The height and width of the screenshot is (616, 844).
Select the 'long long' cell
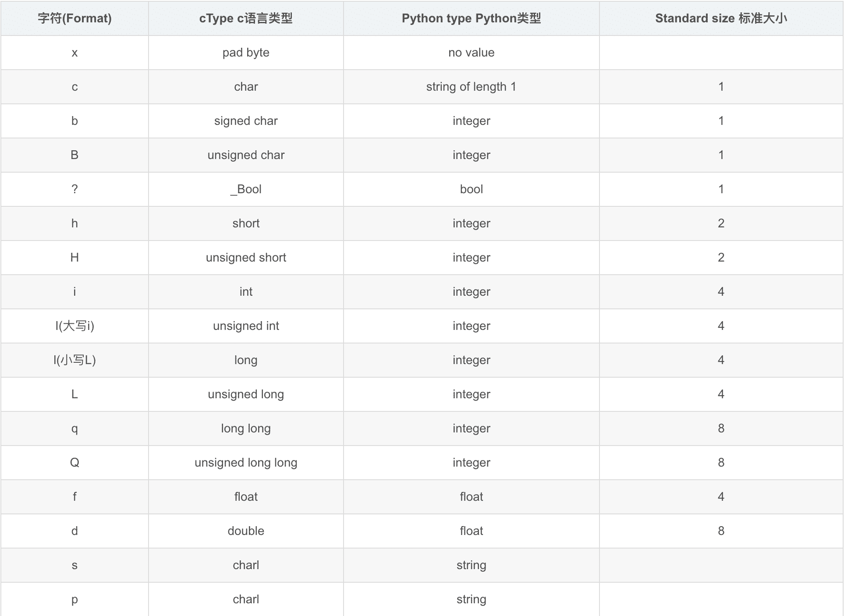pyautogui.click(x=246, y=428)
